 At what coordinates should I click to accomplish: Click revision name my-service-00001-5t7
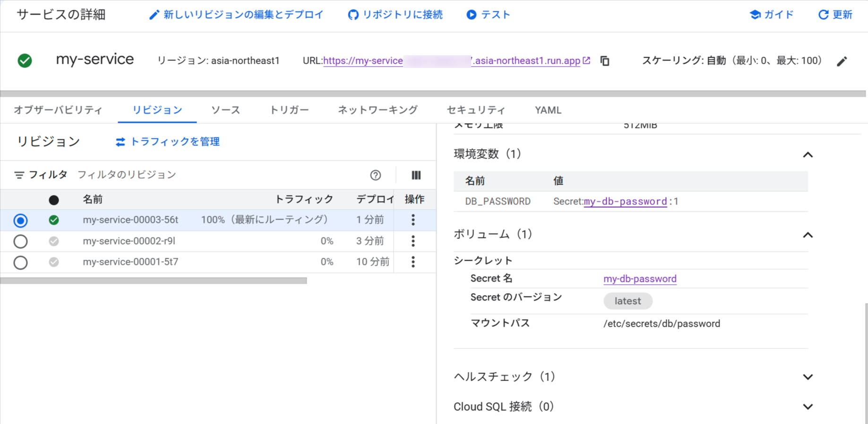130,262
